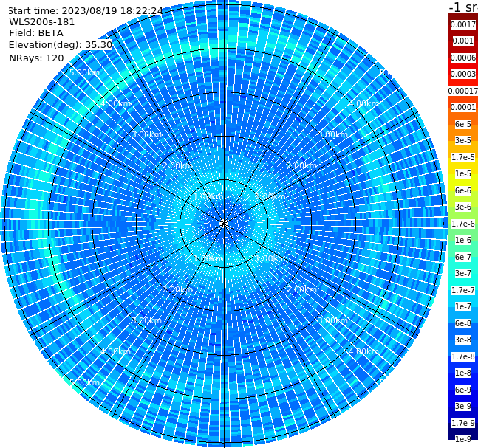
Task: Click the 6e-5 colorbar tick
Action: tap(463, 124)
